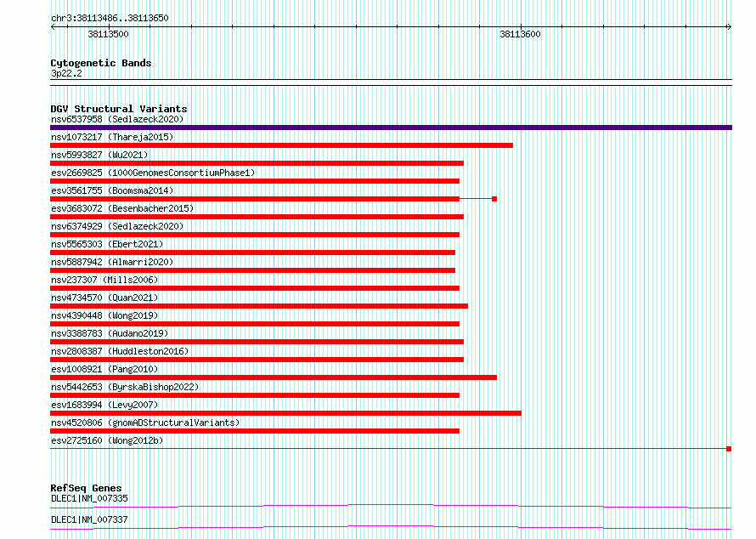The image size is (756, 539).
Task: Click the small red end block of esv3561755
Action: pos(494,199)
